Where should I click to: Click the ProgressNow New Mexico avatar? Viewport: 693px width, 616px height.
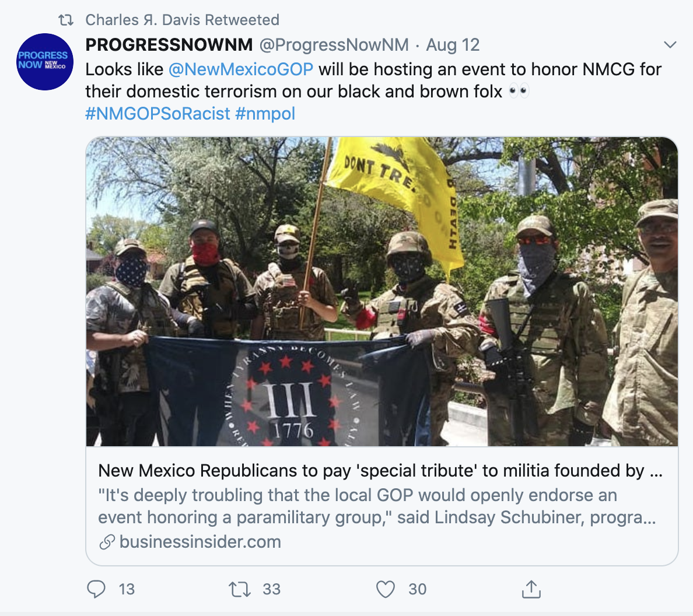(45, 62)
